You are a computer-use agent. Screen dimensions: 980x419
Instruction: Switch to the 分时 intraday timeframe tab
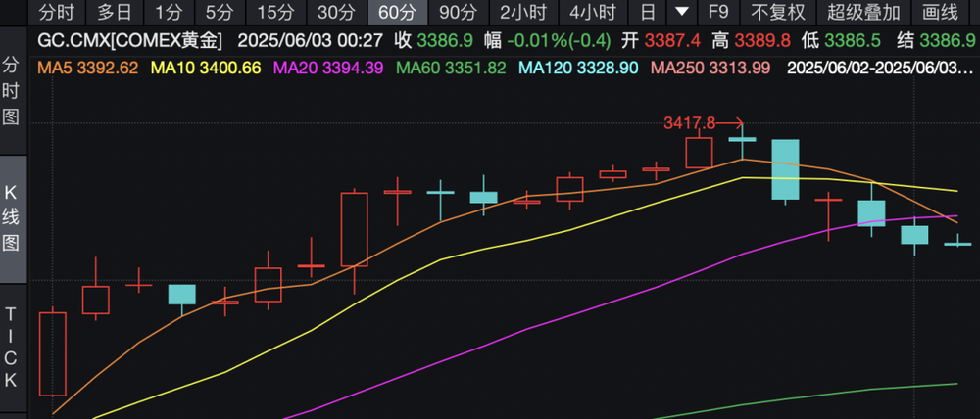[x=56, y=12]
